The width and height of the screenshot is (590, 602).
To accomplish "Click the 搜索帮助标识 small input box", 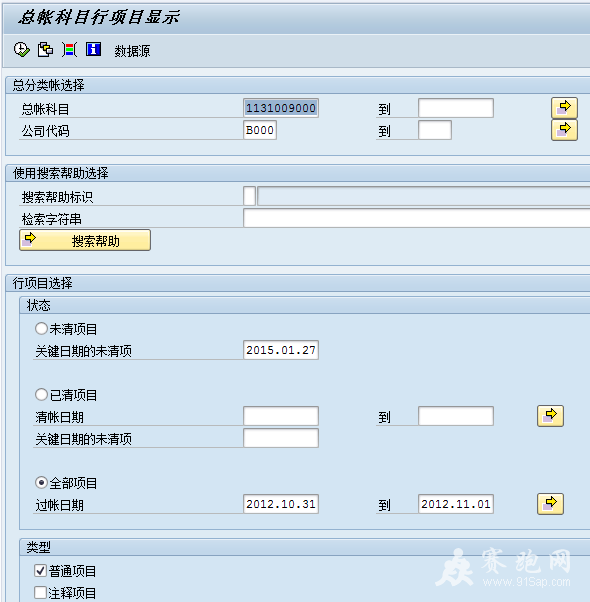I will click(x=250, y=196).
